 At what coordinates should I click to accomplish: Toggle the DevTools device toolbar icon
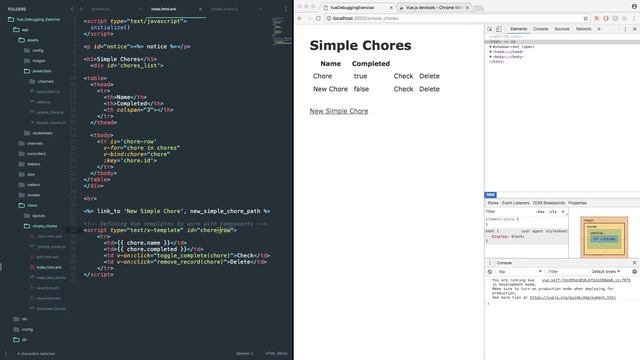pyautogui.click(x=499, y=29)
